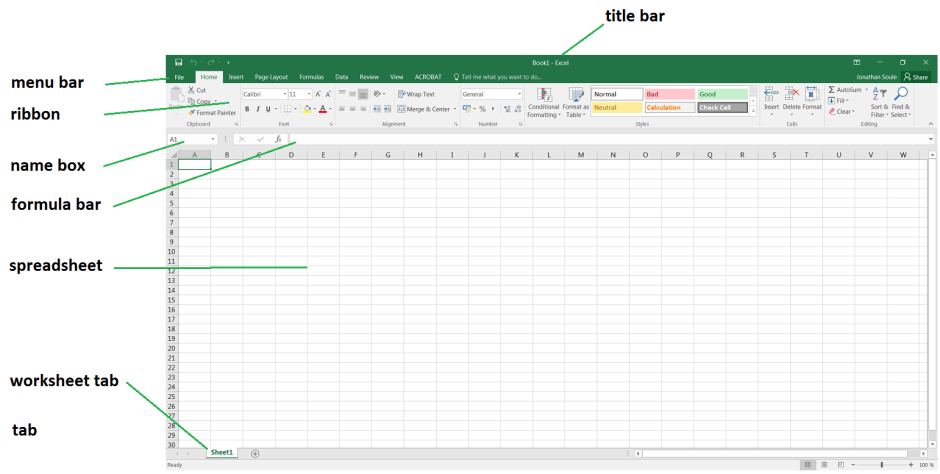This screenshot has width=940, height=474.
Task: Click the Paste clipboard icon
Action: coord(177,95)
